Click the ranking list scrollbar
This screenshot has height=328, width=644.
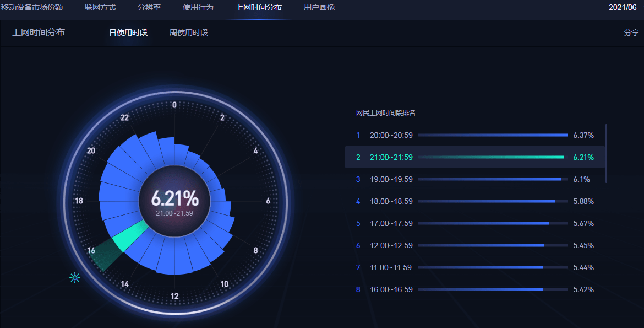point(606,153)
